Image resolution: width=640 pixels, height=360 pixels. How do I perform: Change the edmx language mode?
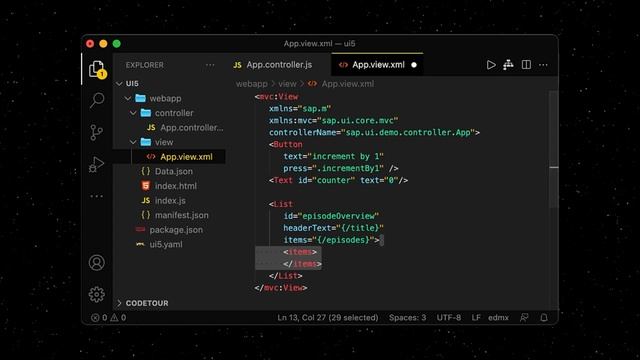coord(498,318)
